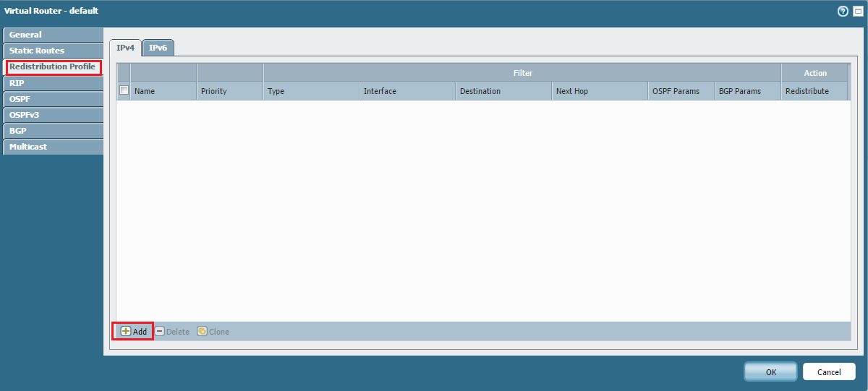The height and width of the screenshot is (391, 868).
Task: Click the Interface column header
Action: point(407,91)
